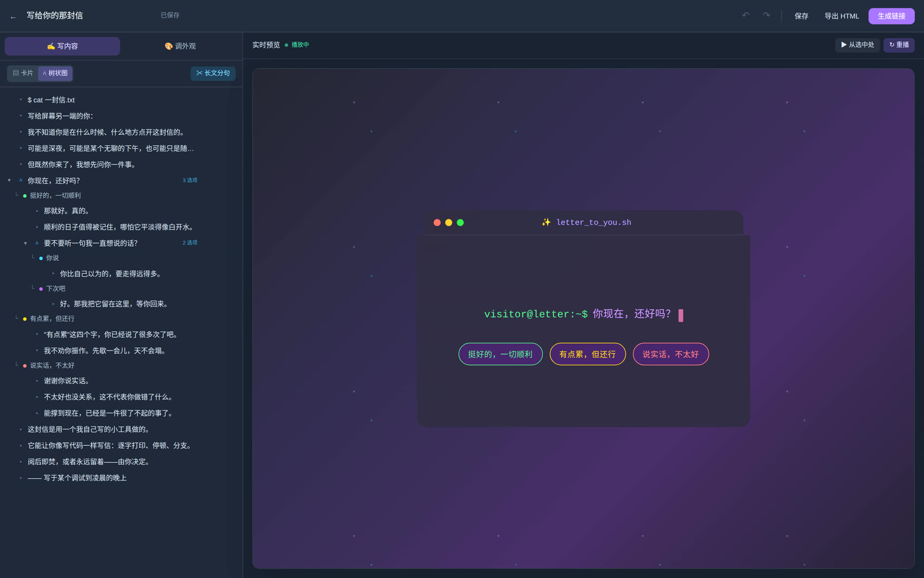Click purple bullet of 下次吧 branch
Image resolution: width=924 pixels, height=578 pixels.
coord(41,289)
